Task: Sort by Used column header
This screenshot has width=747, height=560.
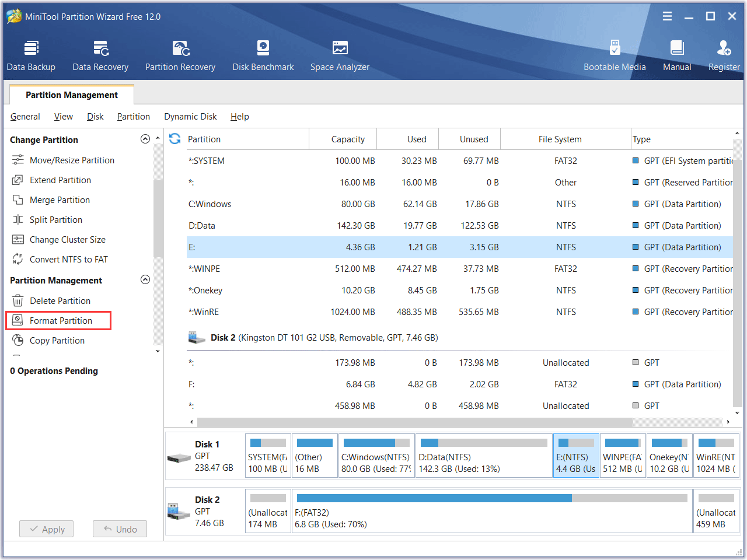Action: 407,139
